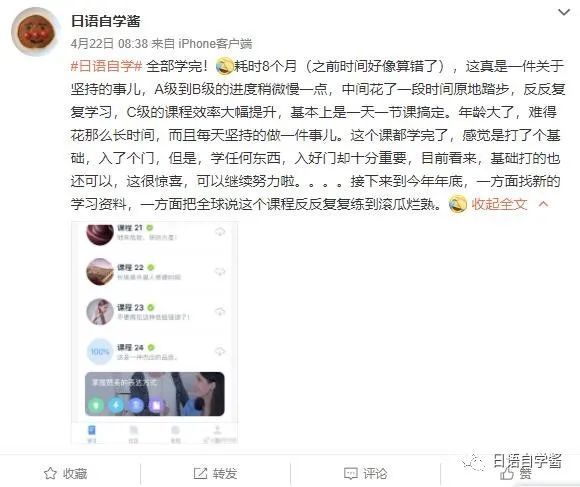Enlarge the attached course list screenshot
The height and width of the screenshot is (487, 580).
[154, 332]
